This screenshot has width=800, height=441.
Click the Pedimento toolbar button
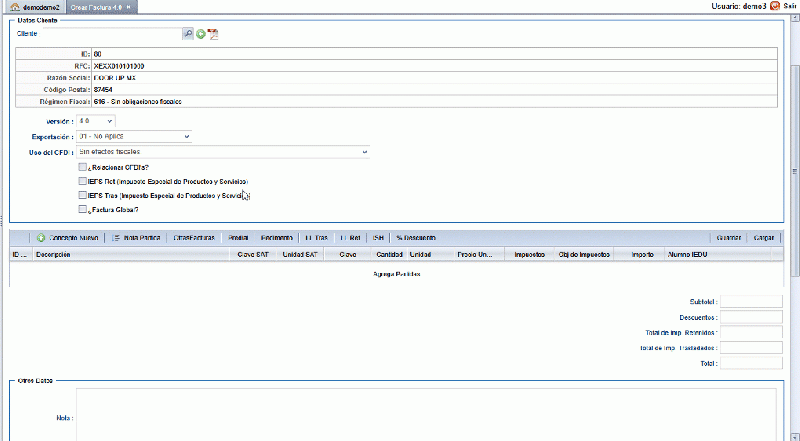pos(277,238)
